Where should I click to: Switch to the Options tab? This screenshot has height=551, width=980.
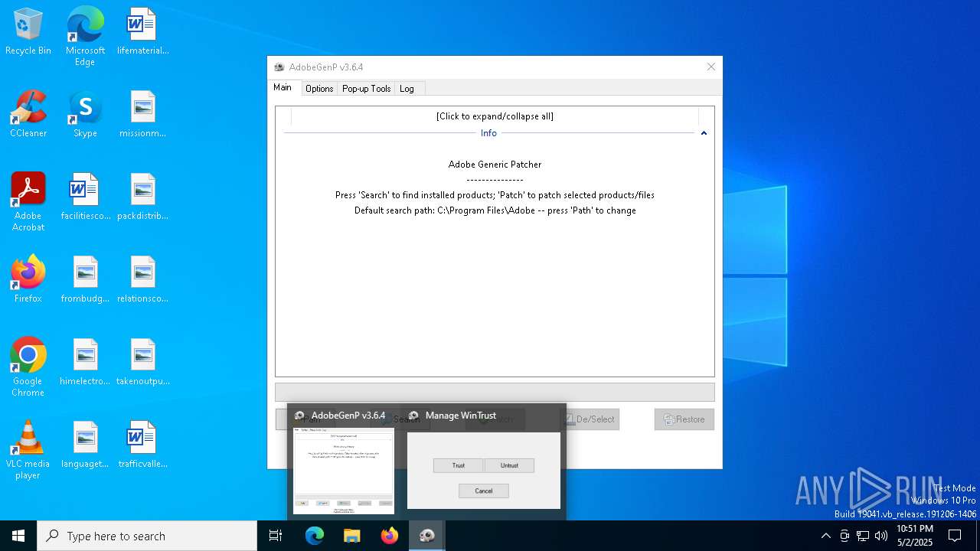tap(319, 89)
